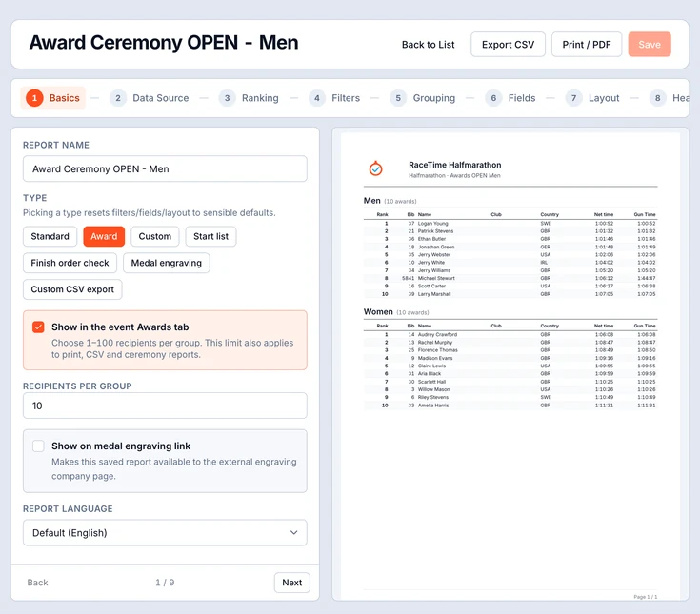Export the report as CSV

pos(508,44)
